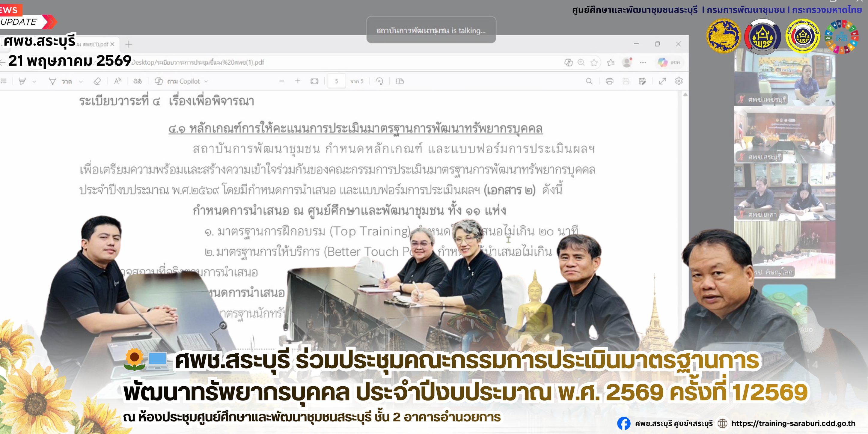
Task: Click the scrollbar up arrow in PDF
Action: pyautogui.click(x=685, y=95)
